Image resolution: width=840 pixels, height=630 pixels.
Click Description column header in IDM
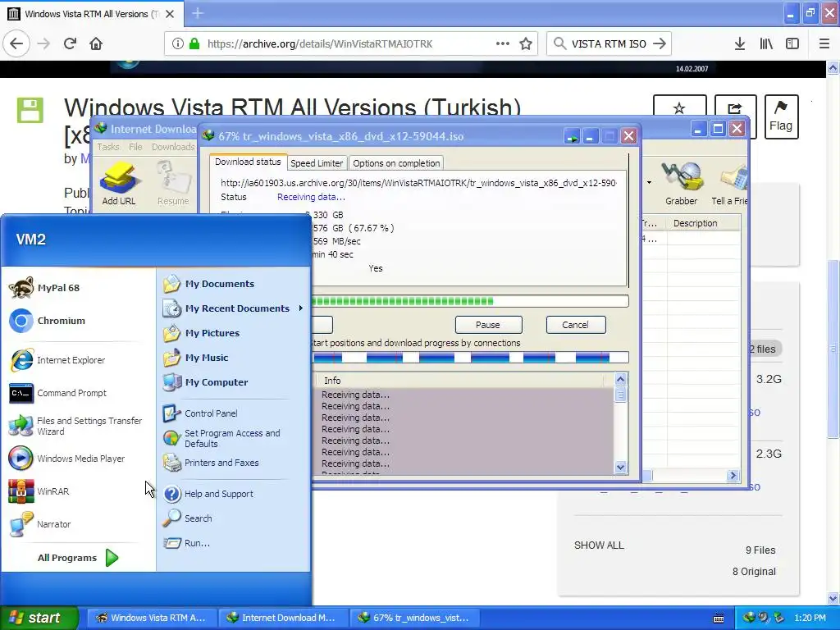[x=702, y=223]
